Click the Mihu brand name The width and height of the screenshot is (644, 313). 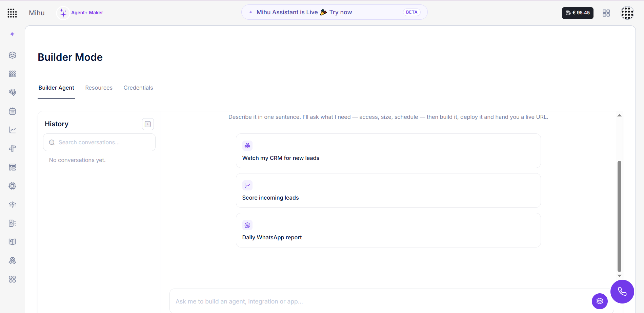click(37, 13)
